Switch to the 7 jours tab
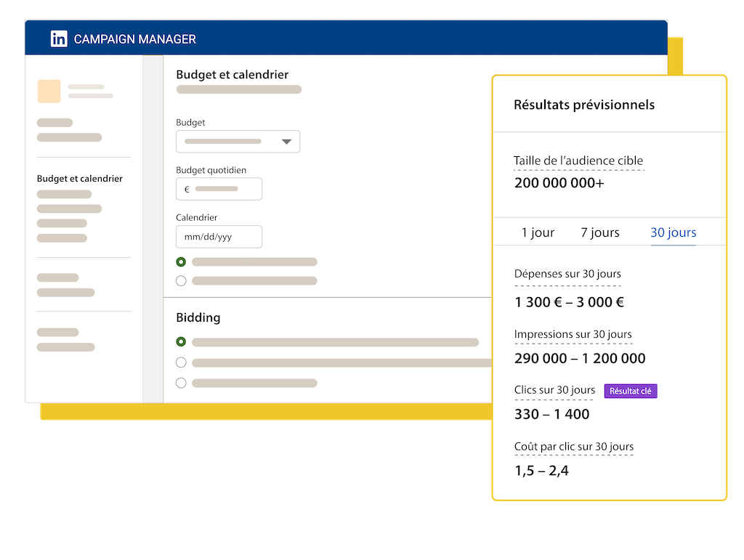 coord(600,232)
